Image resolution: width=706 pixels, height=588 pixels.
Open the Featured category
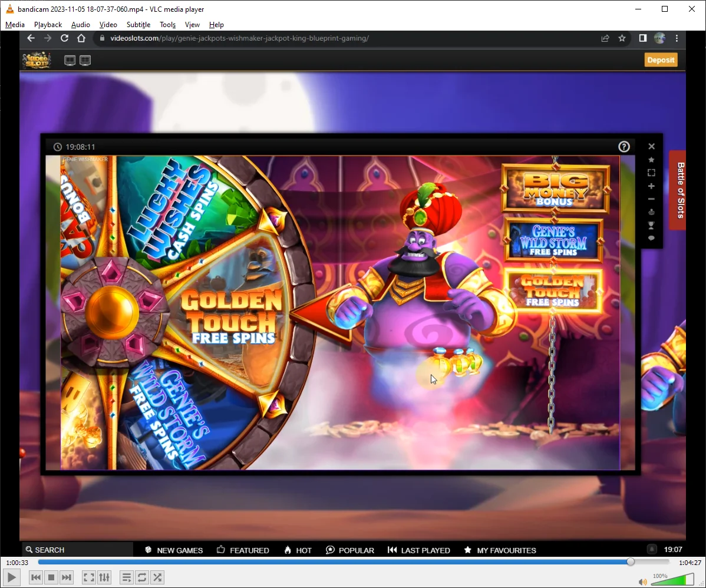coord(243,550)
